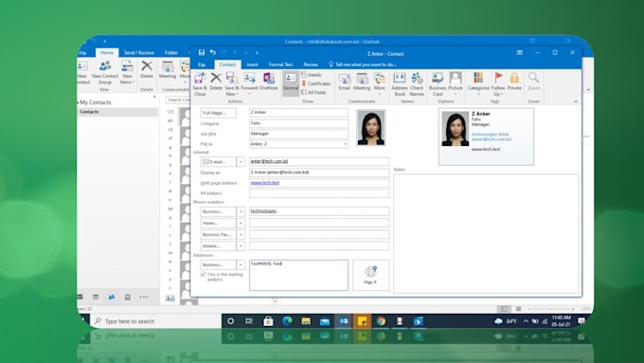Switch to the Review tab
This screenshot has width=644, height=363.
[x=311, y=64]
